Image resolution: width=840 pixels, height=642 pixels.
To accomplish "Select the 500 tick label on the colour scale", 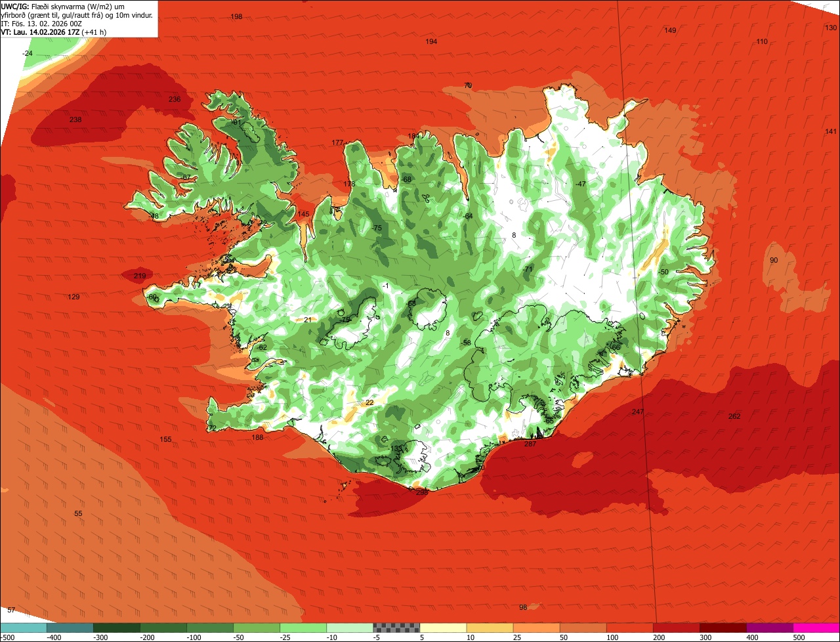I will 799,637.
